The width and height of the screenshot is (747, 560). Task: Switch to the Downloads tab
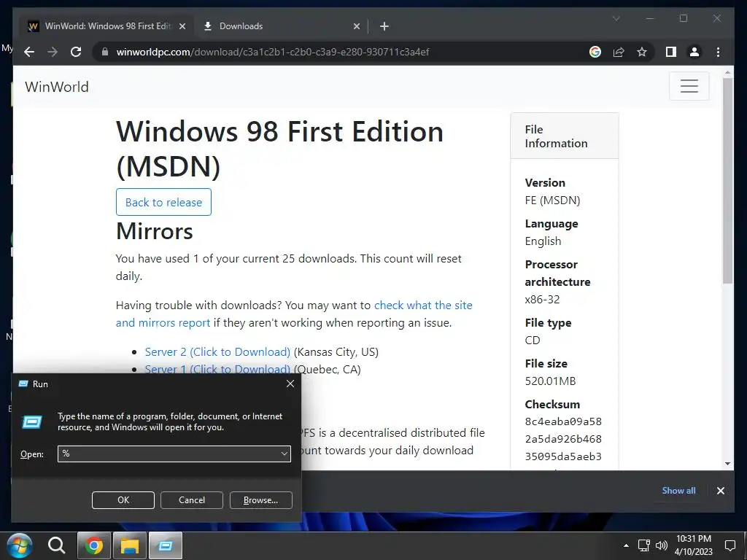tap(281, 26)
